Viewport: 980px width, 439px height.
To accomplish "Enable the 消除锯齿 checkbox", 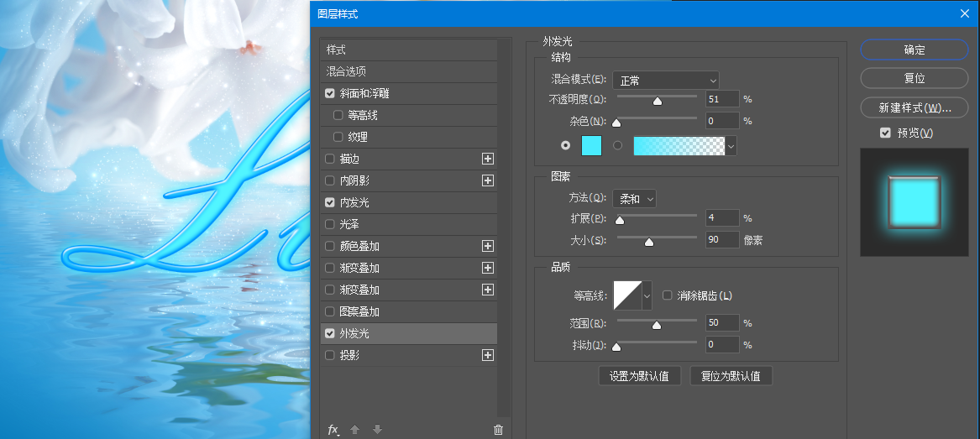I will click(x=668, y=295).
